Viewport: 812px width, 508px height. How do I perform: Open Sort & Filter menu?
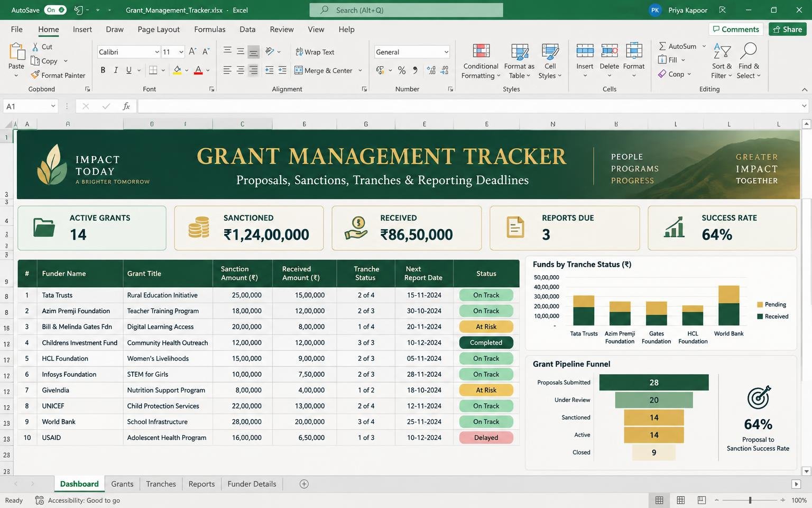tap(722, 61)
